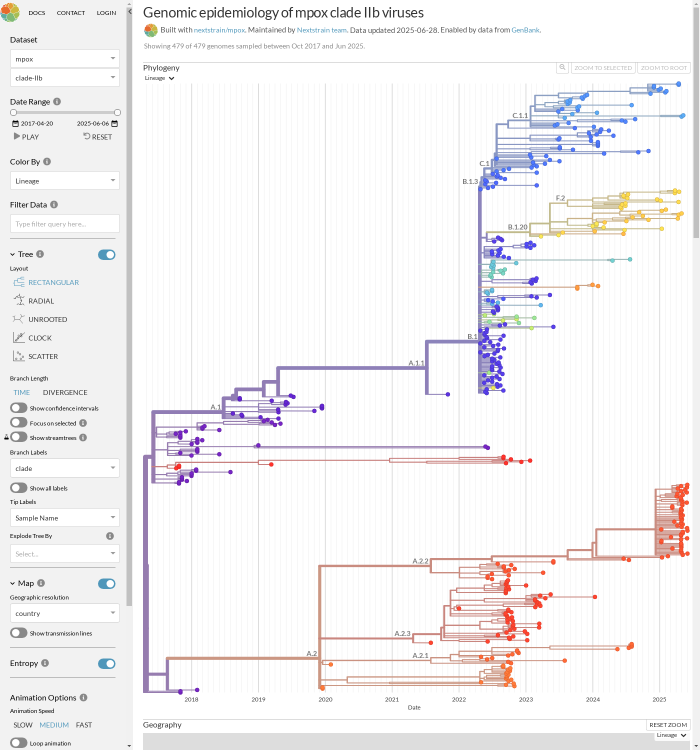Switch to Clock layout icon
This screenshot has width=700, height=750.
click(19, 337)
